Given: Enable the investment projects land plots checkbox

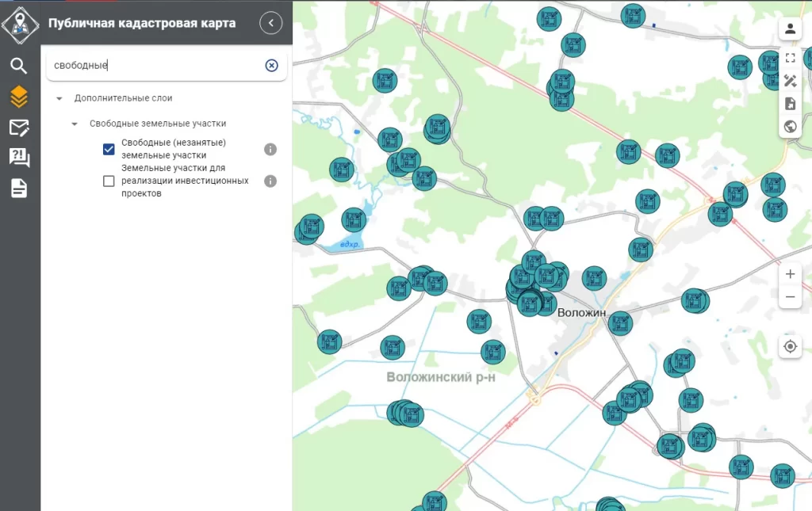Looking at the screenshot, I should [x=109, y=181].
